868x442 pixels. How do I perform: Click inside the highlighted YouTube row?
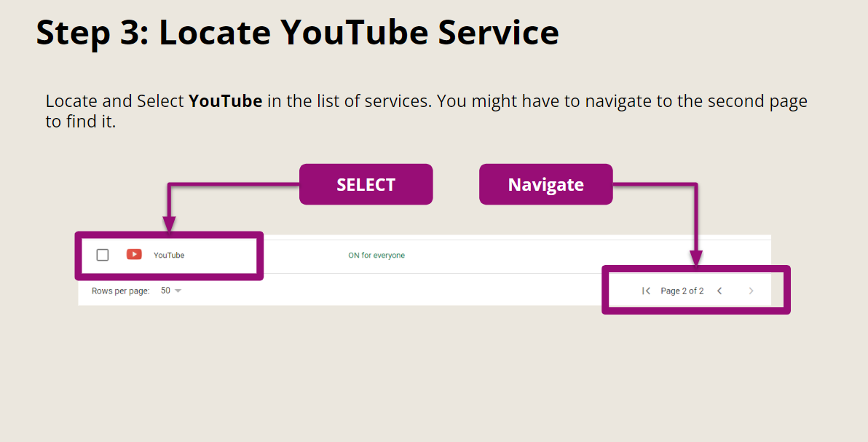tap(169, 256)
